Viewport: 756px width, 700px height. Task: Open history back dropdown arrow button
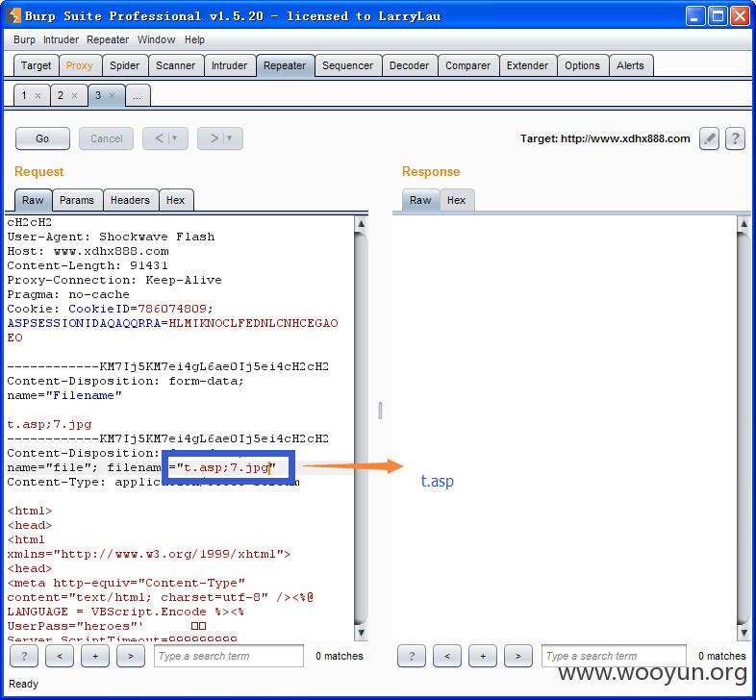[165, 138]
